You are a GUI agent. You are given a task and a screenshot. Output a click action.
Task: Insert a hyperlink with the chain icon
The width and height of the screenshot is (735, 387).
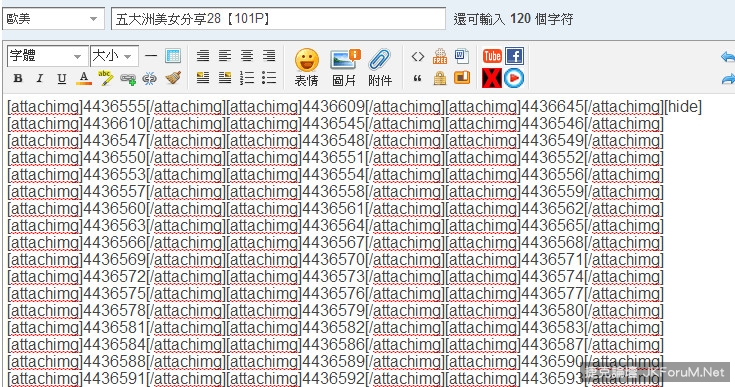pyautogui.click(x=128, y=79)
